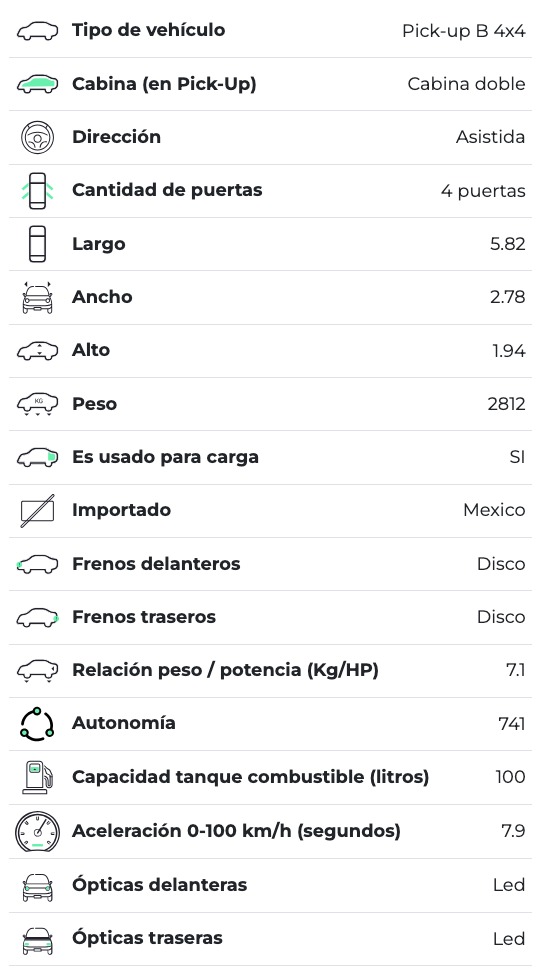Image resolution: width=544 pixels, height=976 pixels.
Task: Click the top-view vehicle icon next to Largo
Action: 37,244
